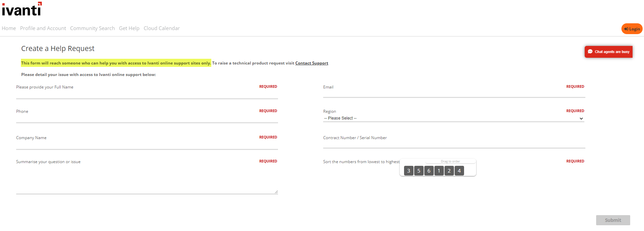
Task: Open the Community Search page
Action: click(92, 28)
